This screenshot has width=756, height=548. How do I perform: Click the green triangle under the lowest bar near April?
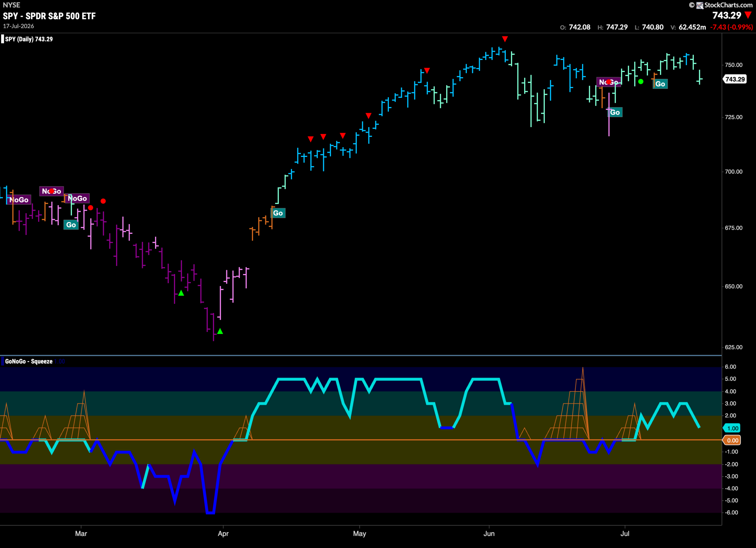pos(220,331)
